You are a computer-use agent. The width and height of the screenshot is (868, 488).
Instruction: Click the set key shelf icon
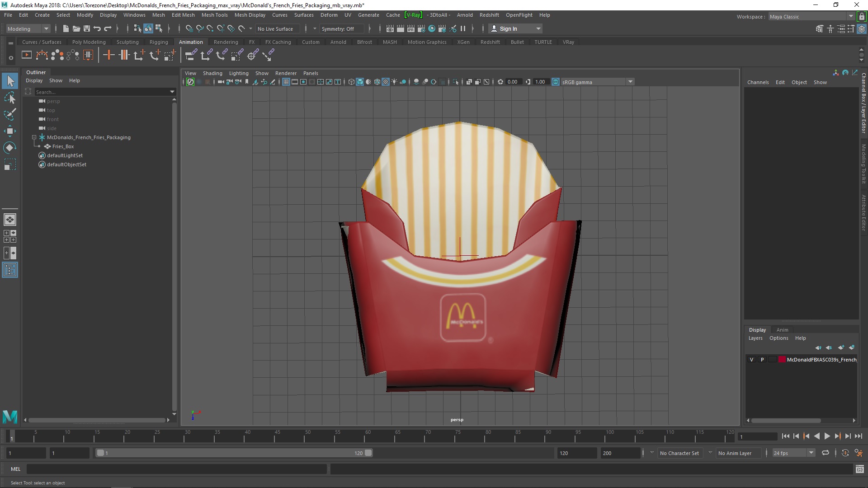coord(108,55)
